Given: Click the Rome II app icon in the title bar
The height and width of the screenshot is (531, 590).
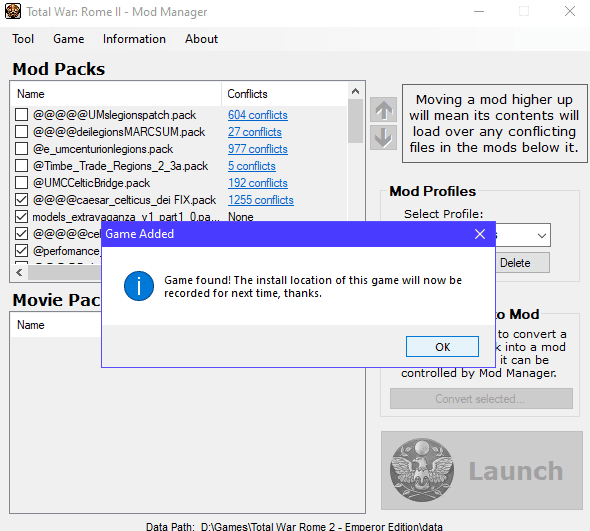Looking at the screenshot, I should click(13, 11).
